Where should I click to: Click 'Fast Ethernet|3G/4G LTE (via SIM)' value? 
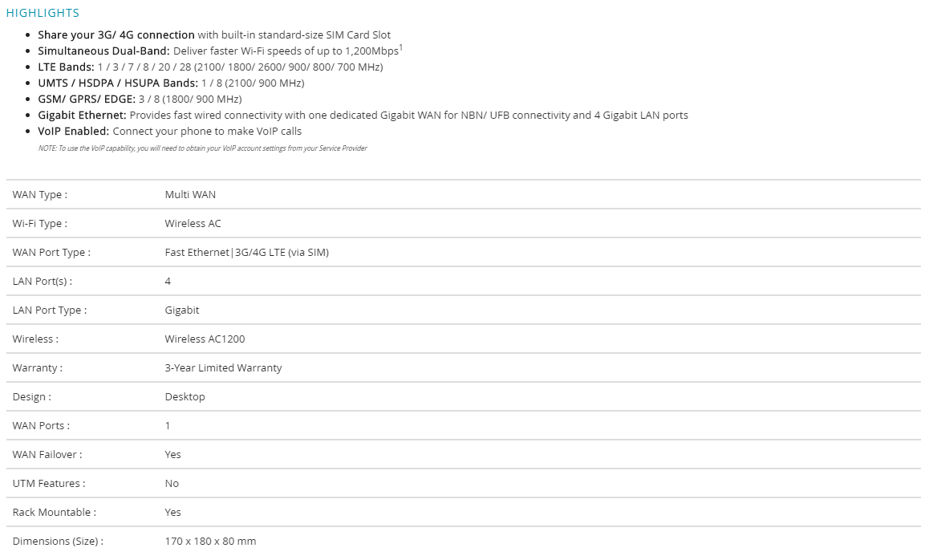(x=246, y=253)
